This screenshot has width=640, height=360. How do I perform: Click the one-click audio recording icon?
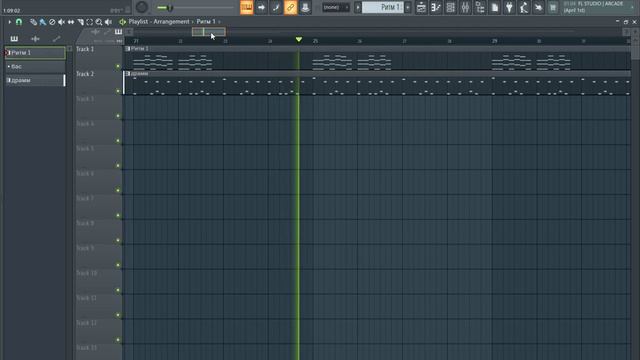[539, 7]
